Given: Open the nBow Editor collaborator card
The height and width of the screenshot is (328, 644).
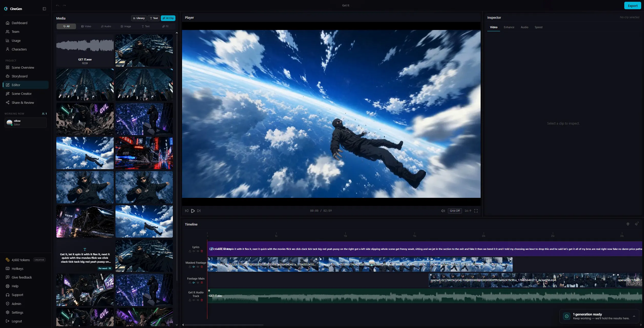Looking at the screenshot, I should 26,122.
